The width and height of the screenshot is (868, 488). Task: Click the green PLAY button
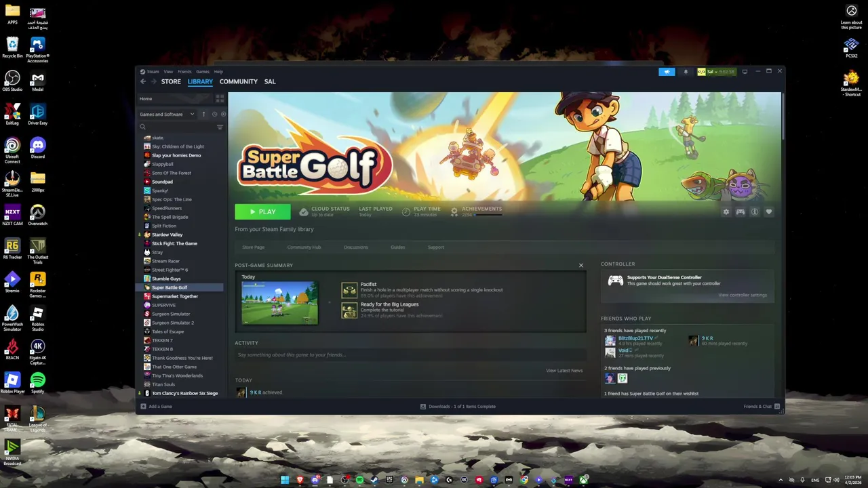[x=262, y=212]
